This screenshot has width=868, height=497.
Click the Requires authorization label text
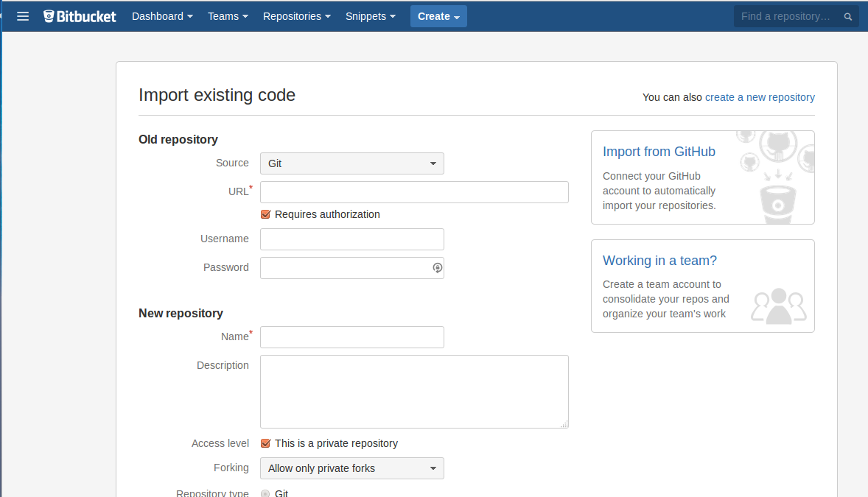327,214
